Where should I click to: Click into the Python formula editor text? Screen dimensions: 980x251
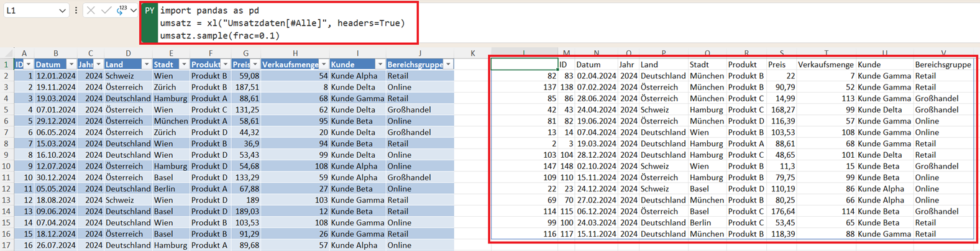[280, 23]
